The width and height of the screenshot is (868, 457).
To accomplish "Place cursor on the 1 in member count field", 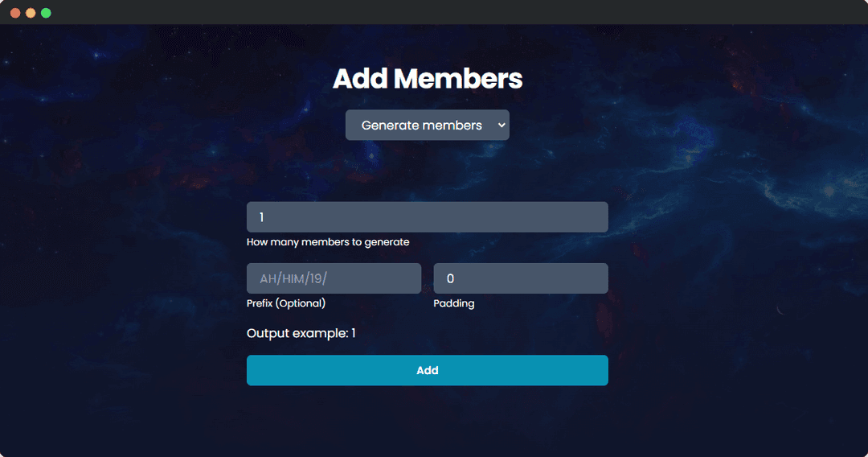I will coord(261,217).
